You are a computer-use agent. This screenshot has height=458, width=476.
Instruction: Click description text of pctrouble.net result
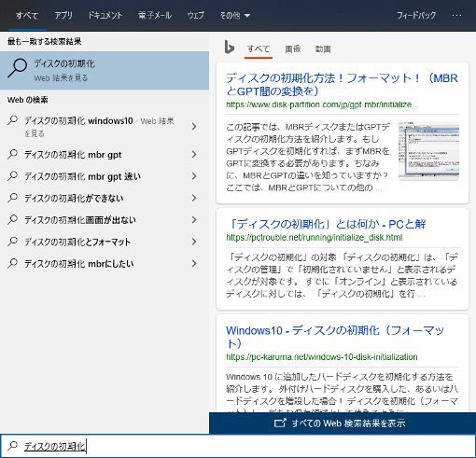click(342, 275)
